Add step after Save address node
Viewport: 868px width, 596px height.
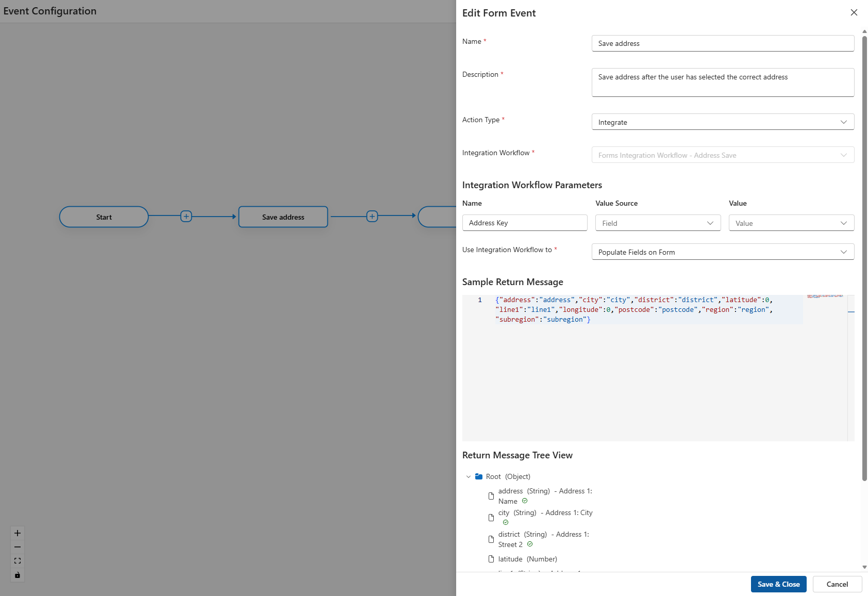pyautogui.click(x=372, y=217)
